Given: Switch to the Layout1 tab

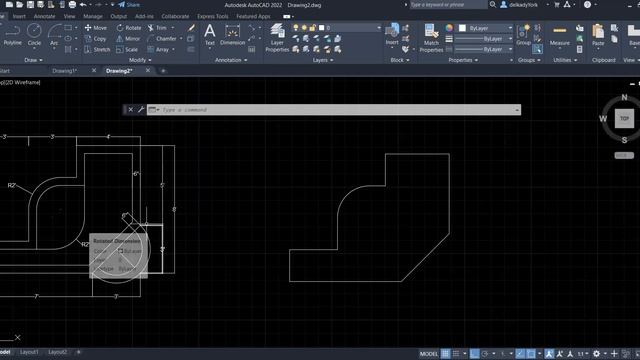Looking at the screenshot, I should coord(29,352).
